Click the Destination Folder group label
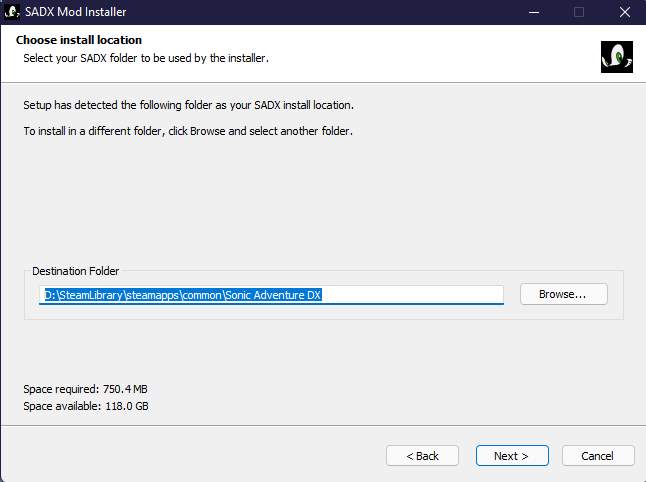Image resolution: width=646 pixels, height=482 pixels. click(x=76, y=271)
